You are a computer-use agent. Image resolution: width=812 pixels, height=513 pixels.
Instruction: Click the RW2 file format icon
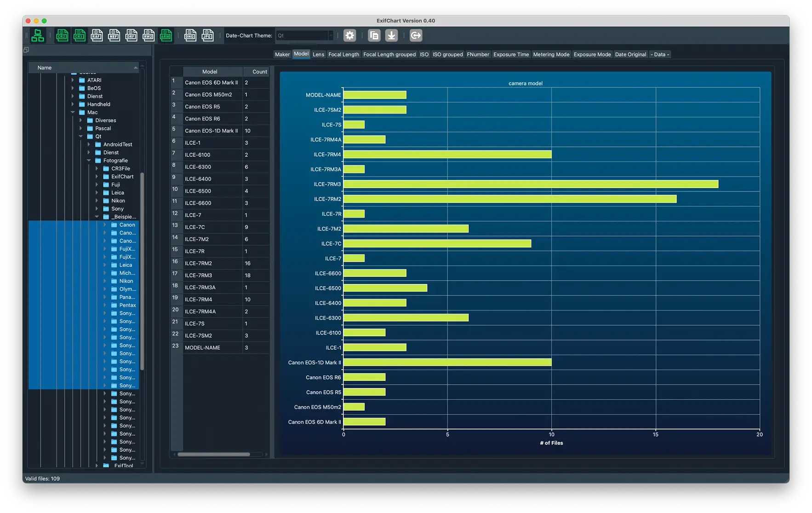(x=148, y=35)
